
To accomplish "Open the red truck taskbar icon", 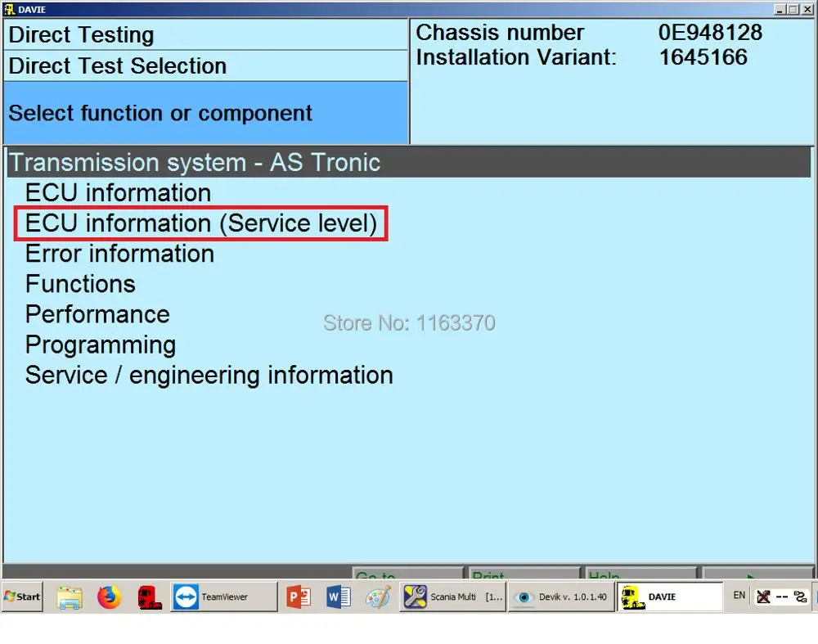I will pyautogui.click(x=149, y=597).
